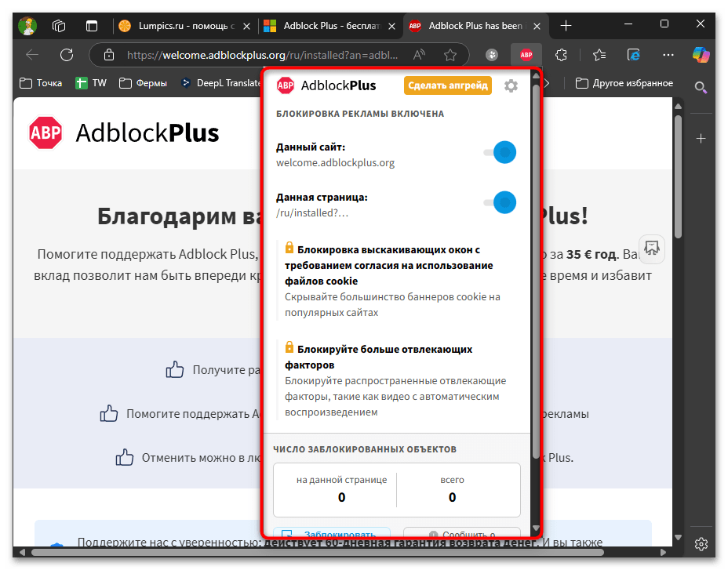Click the на данной странице counter

coord(341,489)
